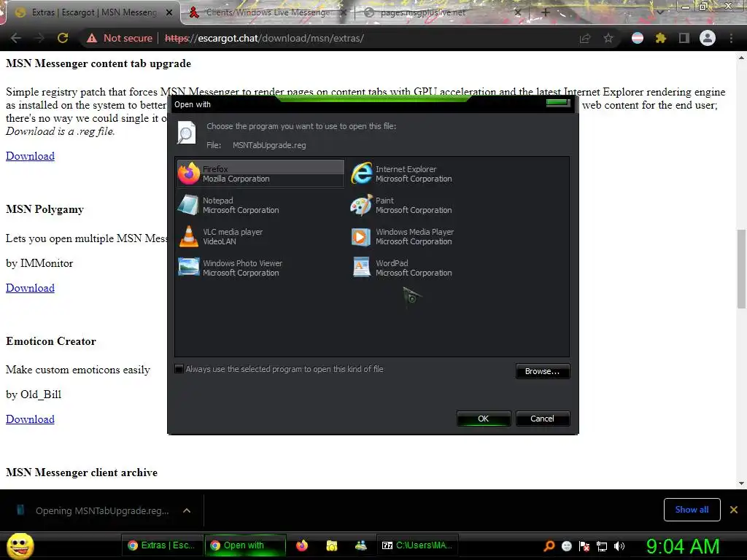Open a new browser tab
Screen dimensions: 747x560
(546, 12)
